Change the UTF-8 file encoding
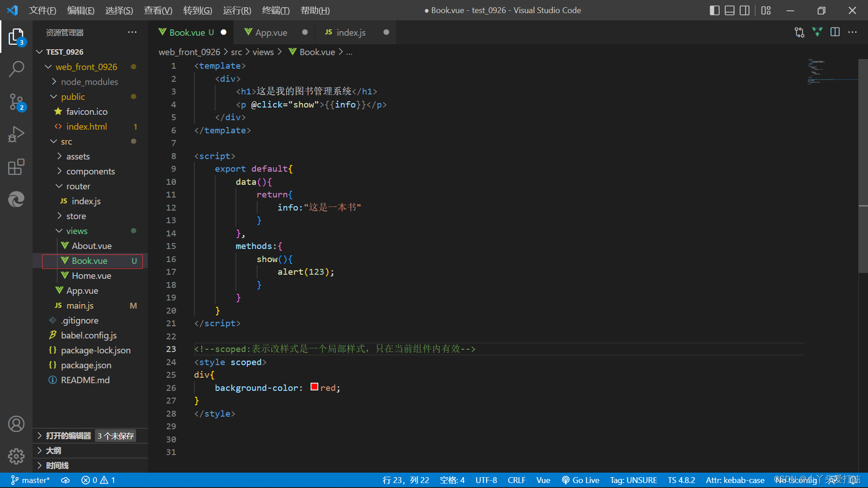The height and width of the screenshot is (488, 868). tap(486, 480)
